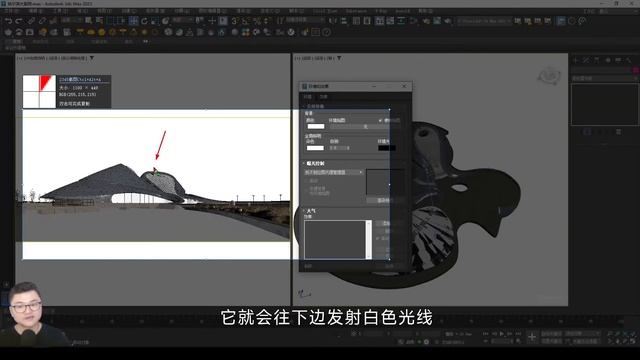The image size is (640, 360).
Task: Choose the Bind to Space Warp tool
Action: pyautogui.click(x=53, y=20)
